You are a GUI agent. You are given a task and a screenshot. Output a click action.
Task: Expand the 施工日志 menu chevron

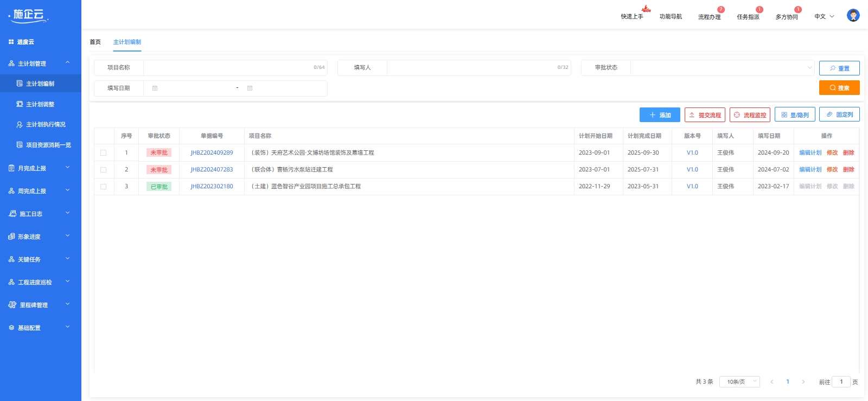click(68, 213)
